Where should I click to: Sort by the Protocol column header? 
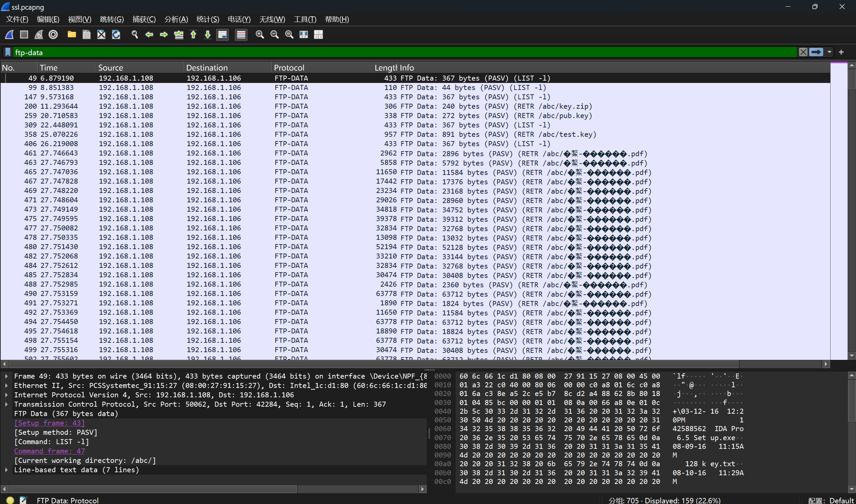click(x=323, y=68)
